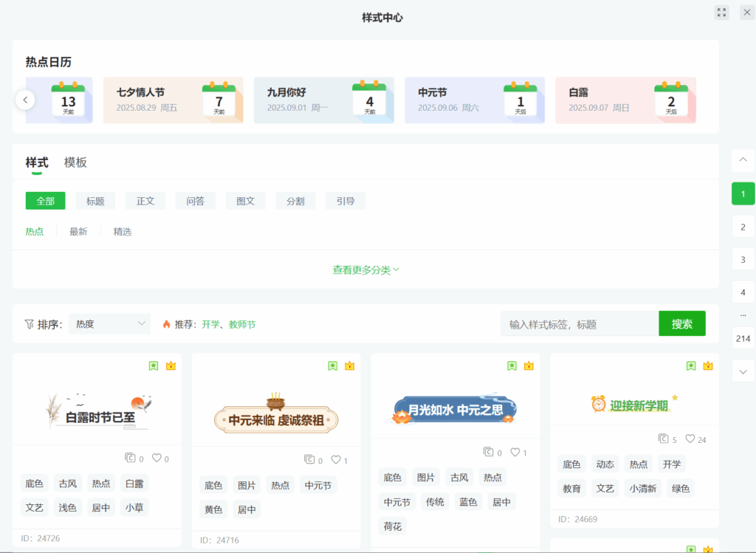Click the calendar icon on 中元节 card
Image resolution: width=756 pixels, height=553 pixels.
click(x=520, y=100)
